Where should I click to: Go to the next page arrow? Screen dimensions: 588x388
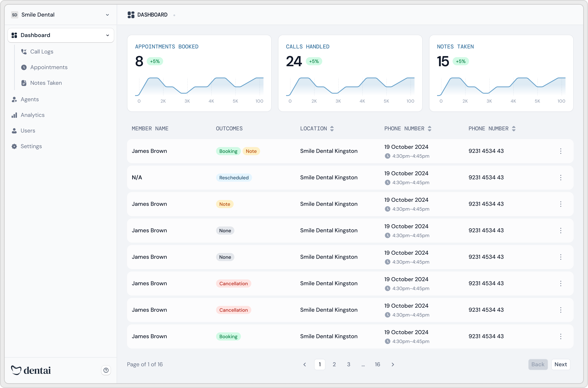click(393, 364)
